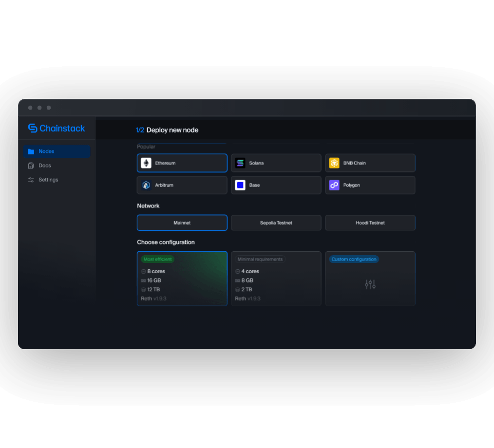Choose the Sepolia Testnet network
This screenshot has width=494, height=448.
(x=276, y=223)
